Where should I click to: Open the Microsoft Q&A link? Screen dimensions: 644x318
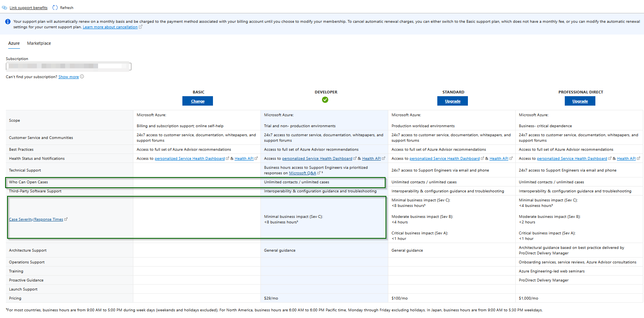[x=302, y=173]
